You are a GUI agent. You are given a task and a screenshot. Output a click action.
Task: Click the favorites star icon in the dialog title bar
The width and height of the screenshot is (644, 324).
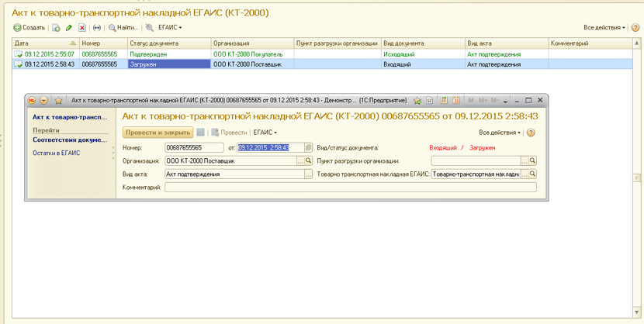pos(58,100)
